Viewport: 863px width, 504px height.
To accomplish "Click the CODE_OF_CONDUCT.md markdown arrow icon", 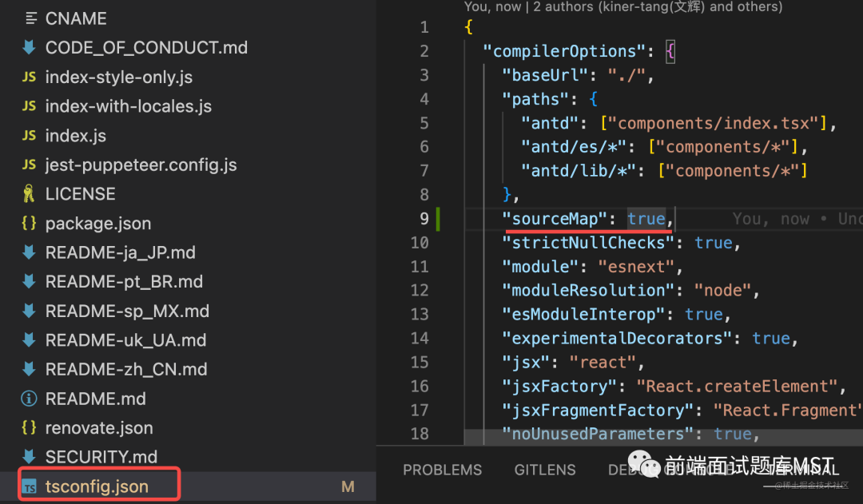I will pyautogui.click(x=30, y=47).
